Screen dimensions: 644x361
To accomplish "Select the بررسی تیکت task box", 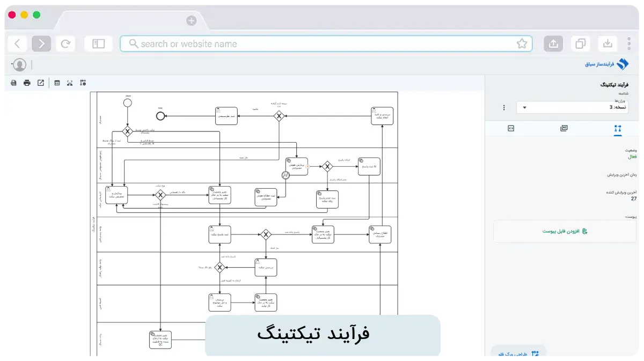I will (x=266, y=267).
